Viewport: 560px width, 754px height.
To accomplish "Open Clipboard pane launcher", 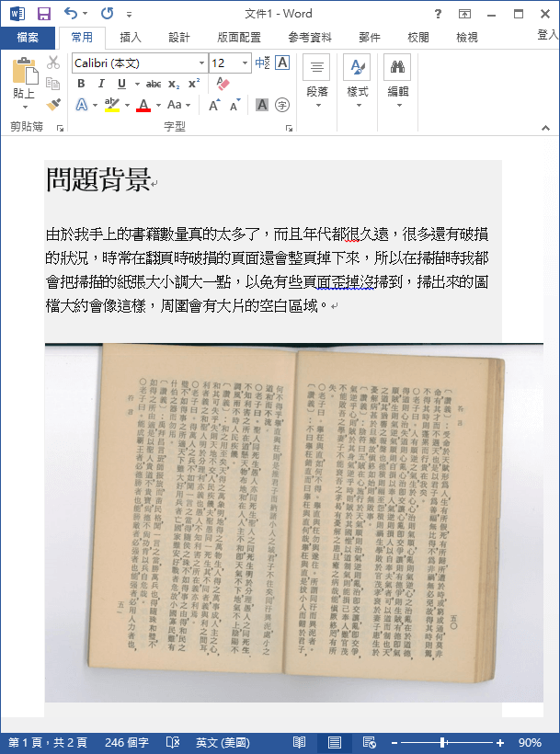I will [60, 128].
